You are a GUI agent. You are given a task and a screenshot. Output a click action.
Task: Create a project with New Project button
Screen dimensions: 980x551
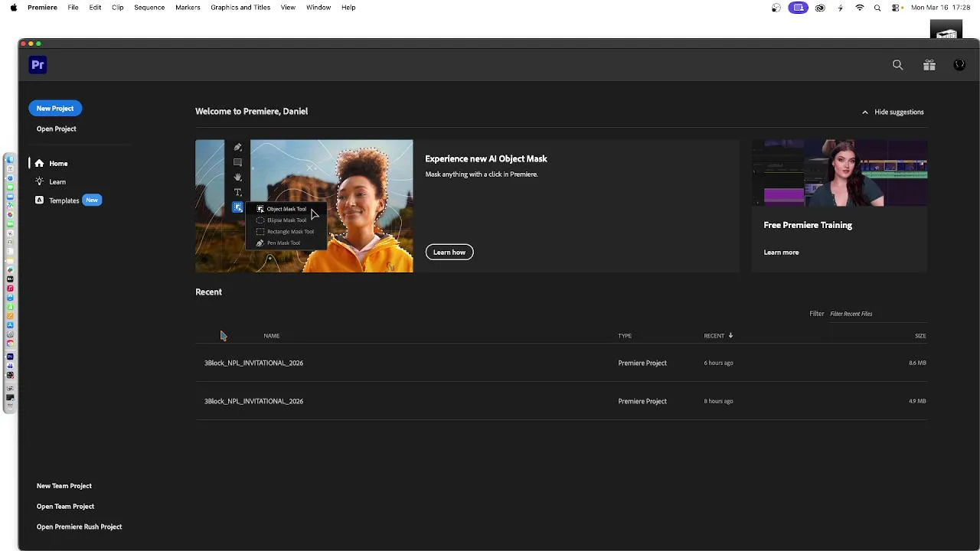(x=55, y=108)
